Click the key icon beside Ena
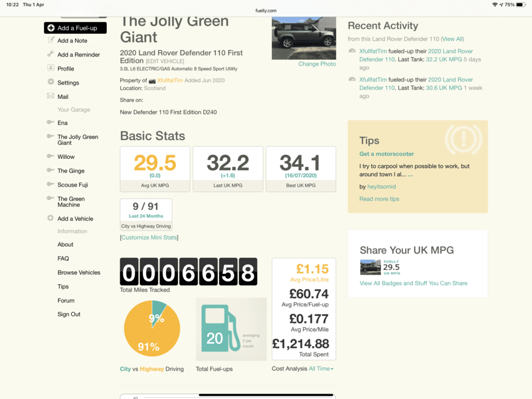532x399 pixels. (50, 122)
